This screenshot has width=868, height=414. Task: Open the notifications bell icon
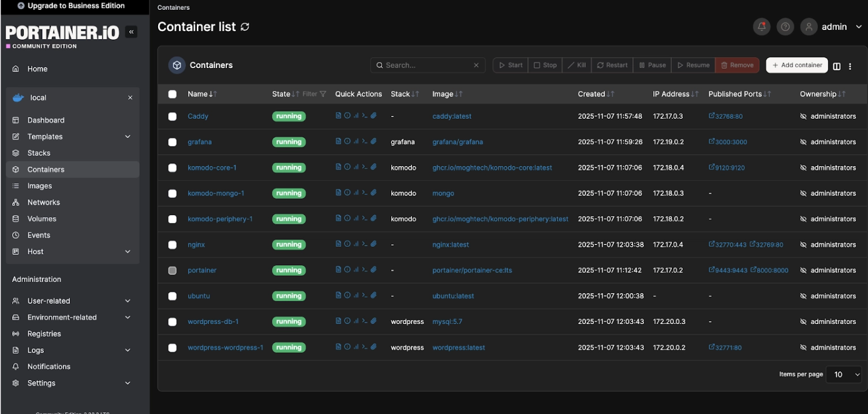pyautogui.click(x=761, y=27)
